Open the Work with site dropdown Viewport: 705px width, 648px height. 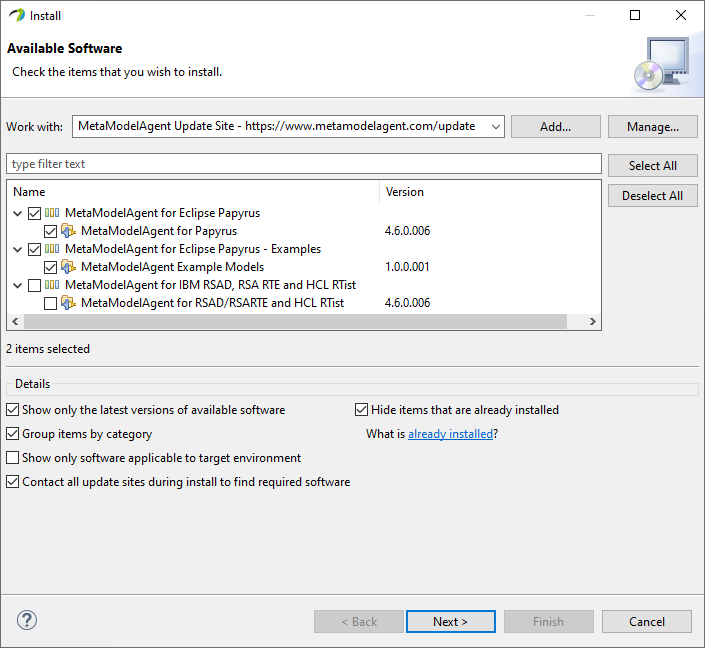495,127
